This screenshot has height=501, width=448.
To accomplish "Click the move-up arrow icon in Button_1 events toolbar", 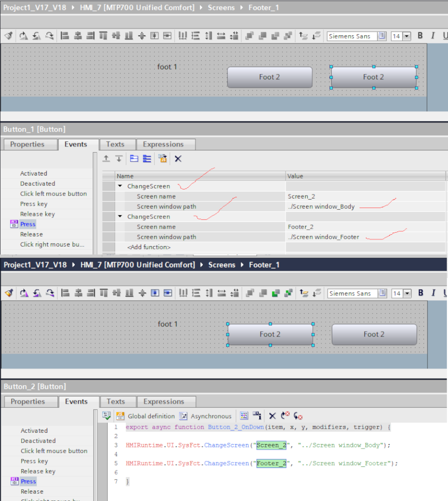I will coord(106,159).
